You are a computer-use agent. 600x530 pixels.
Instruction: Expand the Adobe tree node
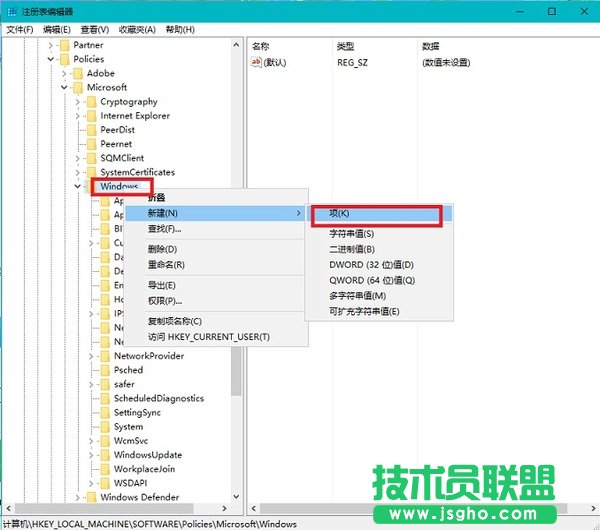click(x=64, y=73)
